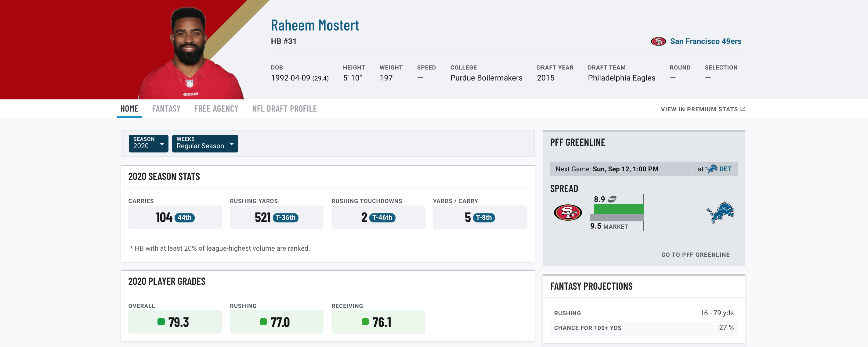Open the Free Agency tab
868x347 pixels.
tap(216, 109)
